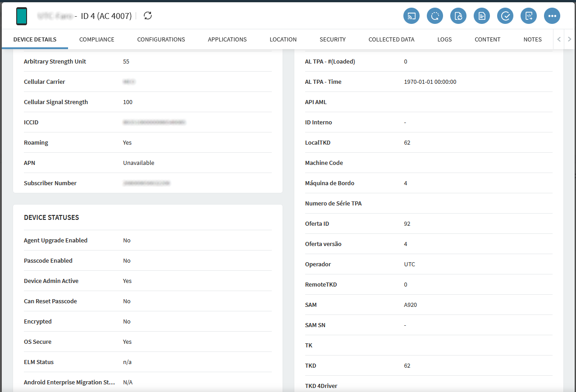Switch to the Compliance tab
This screenshot has width=576, height=392.
tap(96, 40)
